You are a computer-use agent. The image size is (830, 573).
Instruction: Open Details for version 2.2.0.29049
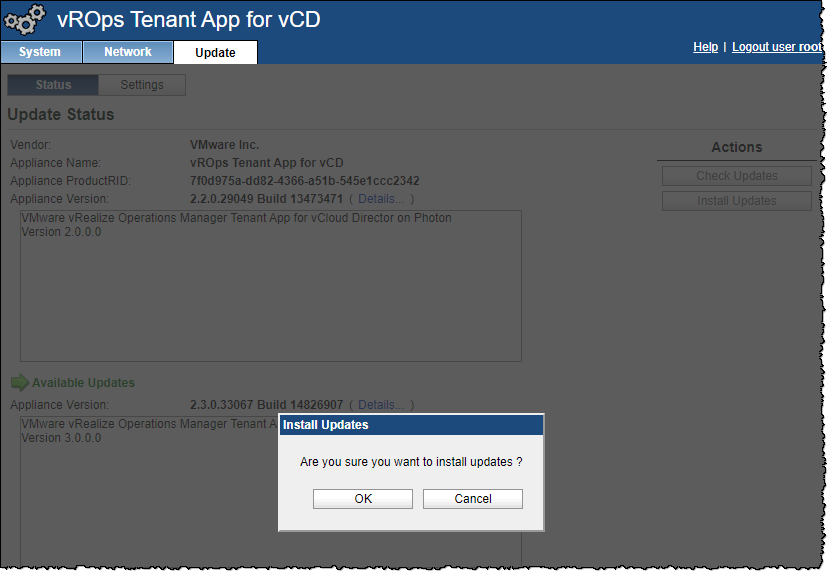(x=381, y=199)
